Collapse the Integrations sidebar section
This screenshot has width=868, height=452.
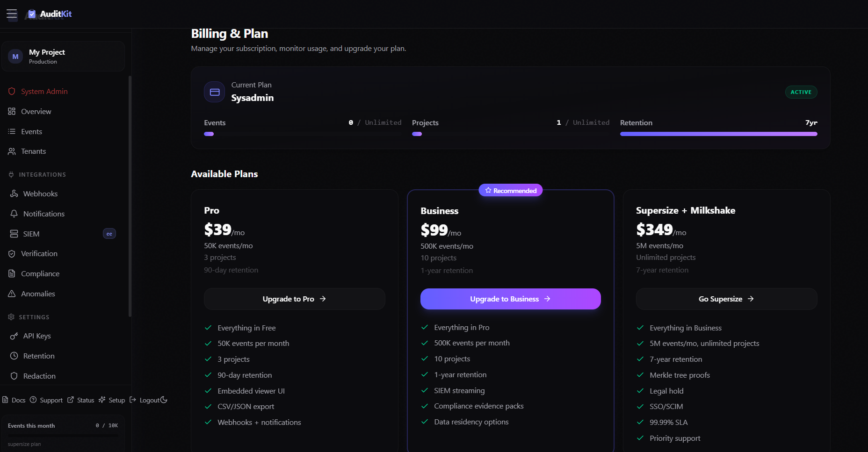tap(42, 175)
